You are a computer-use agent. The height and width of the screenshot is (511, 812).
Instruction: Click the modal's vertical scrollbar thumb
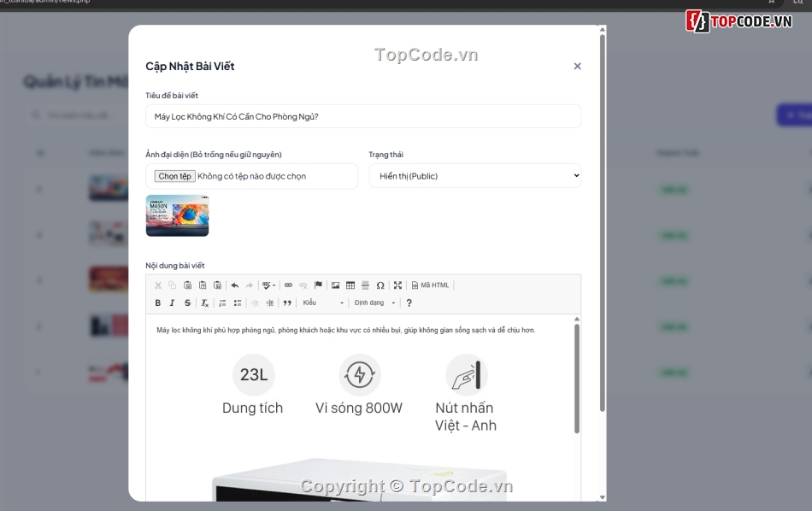click(x=603, y=223)
